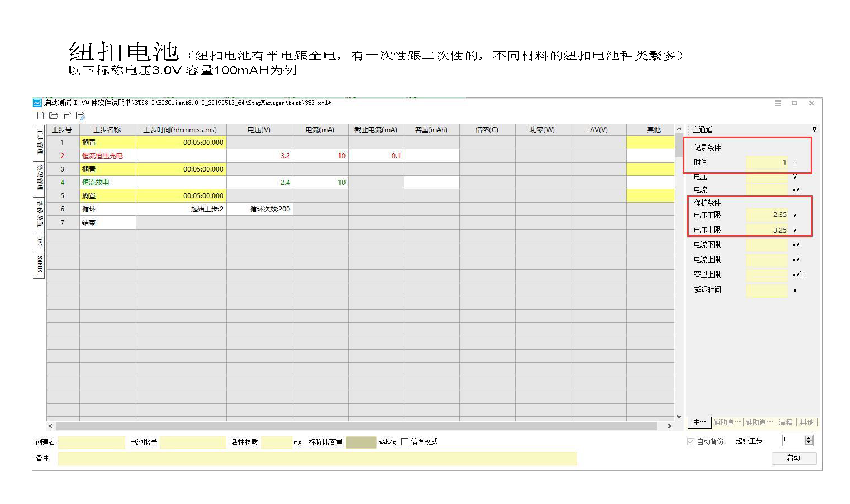Switch to the 其他 tab at bottom right
This screenshot has width=850, height=504.
pyautogui.click(x=807, y=422)
